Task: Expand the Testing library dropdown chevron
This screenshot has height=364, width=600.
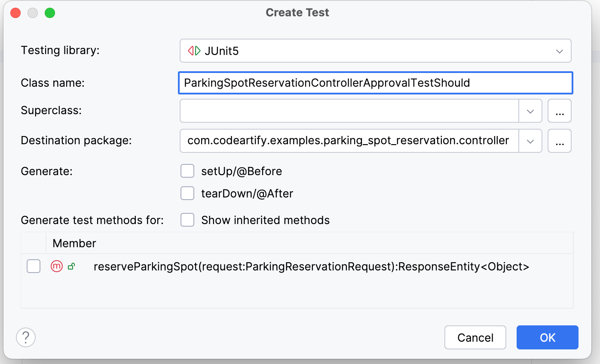Action: click(x=559, y=51)
